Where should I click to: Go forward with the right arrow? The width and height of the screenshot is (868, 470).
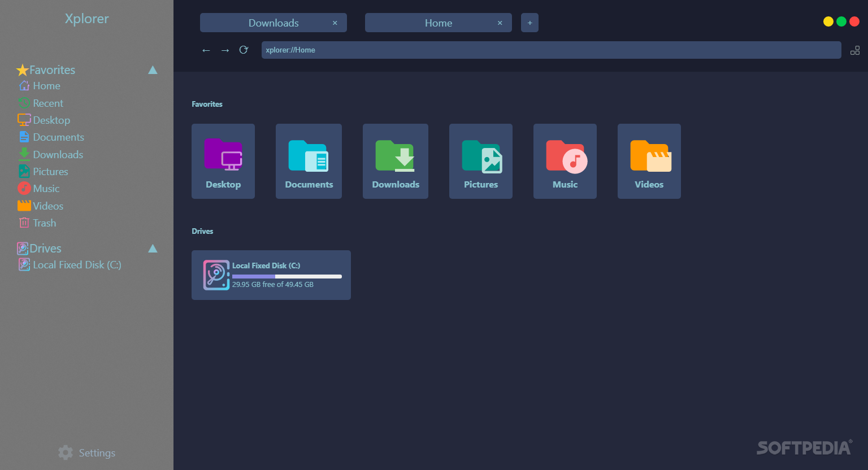225,50
